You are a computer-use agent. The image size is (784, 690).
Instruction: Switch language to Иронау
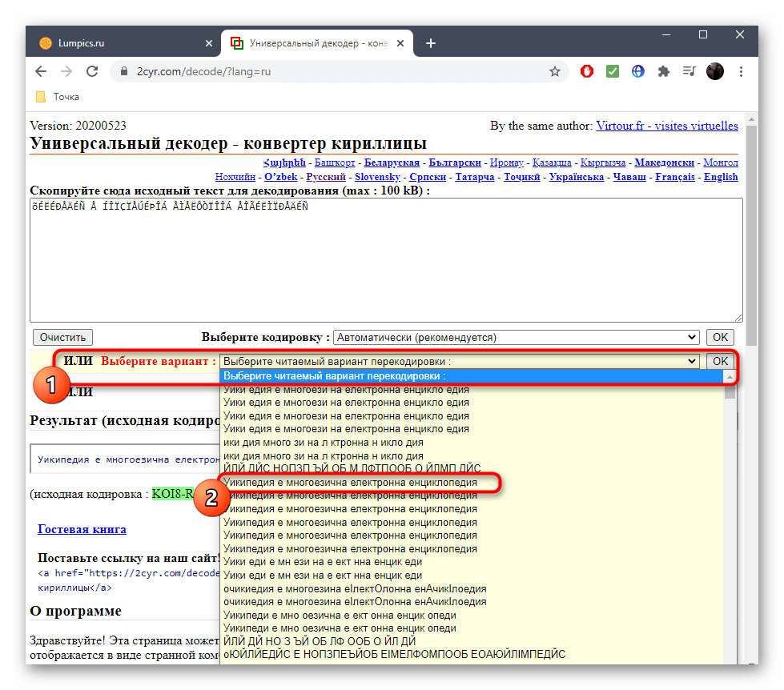506,162
